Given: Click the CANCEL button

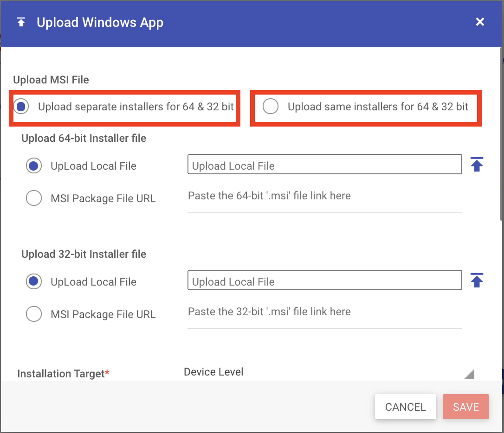Looking at the screenshot, I should pyautogui.click(x=405, y=407).
